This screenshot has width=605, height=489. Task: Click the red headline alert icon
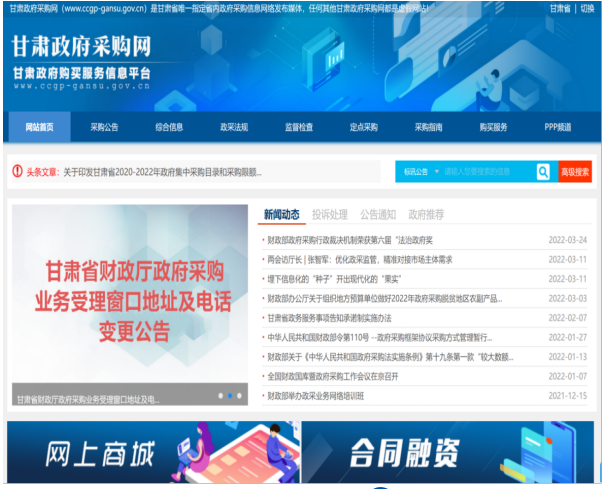coord(17,172)
